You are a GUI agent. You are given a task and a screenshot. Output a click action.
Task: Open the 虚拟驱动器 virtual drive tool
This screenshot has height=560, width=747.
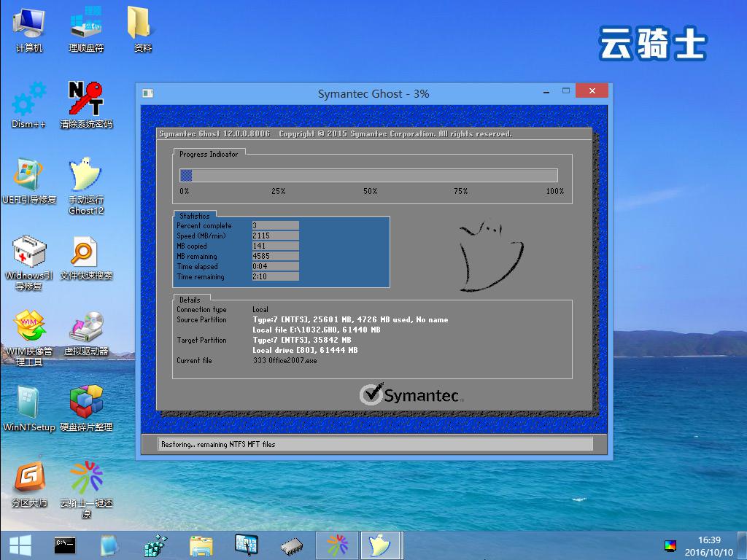tap(86, 328)
